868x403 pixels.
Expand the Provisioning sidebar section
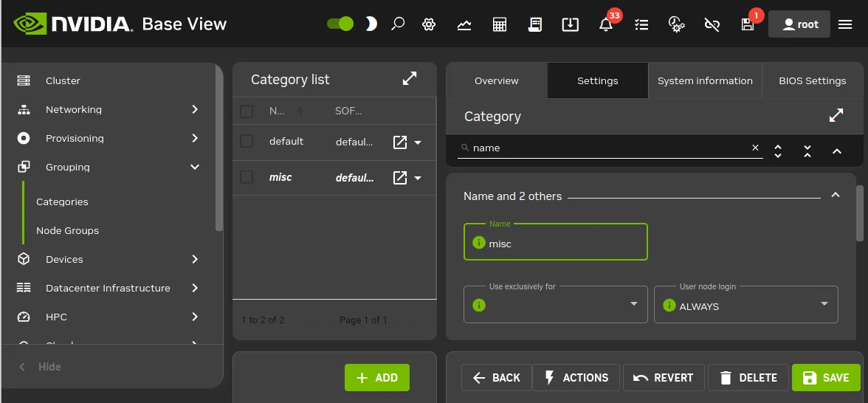(x=108, y=139)
